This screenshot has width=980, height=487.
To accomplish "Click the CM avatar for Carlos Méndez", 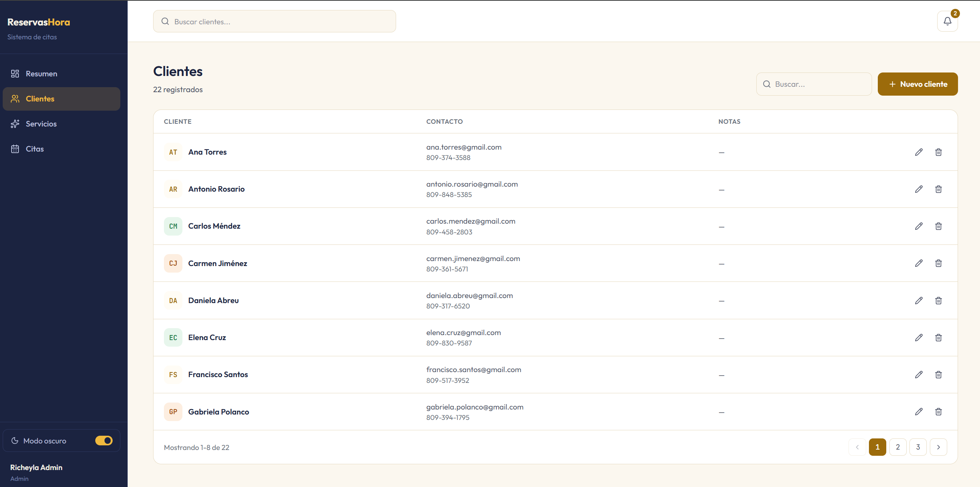I will [173, 226].
